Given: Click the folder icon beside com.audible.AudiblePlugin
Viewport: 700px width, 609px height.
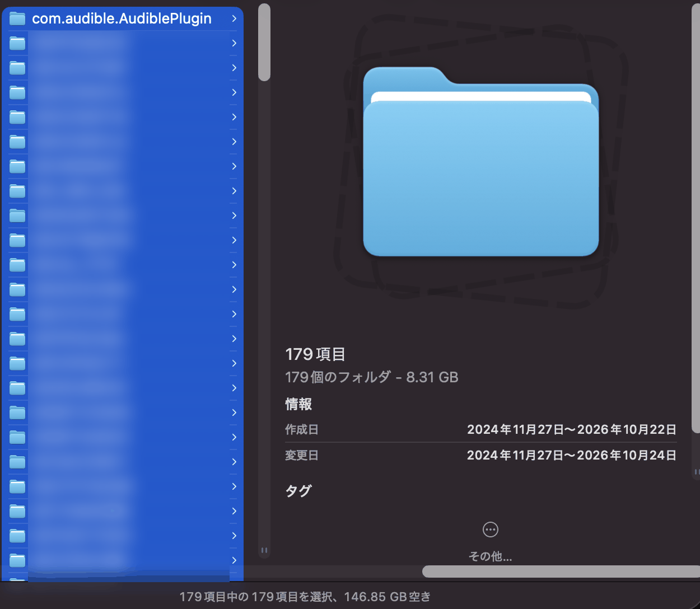Looking at the screenshot, I should coord(17,18).
